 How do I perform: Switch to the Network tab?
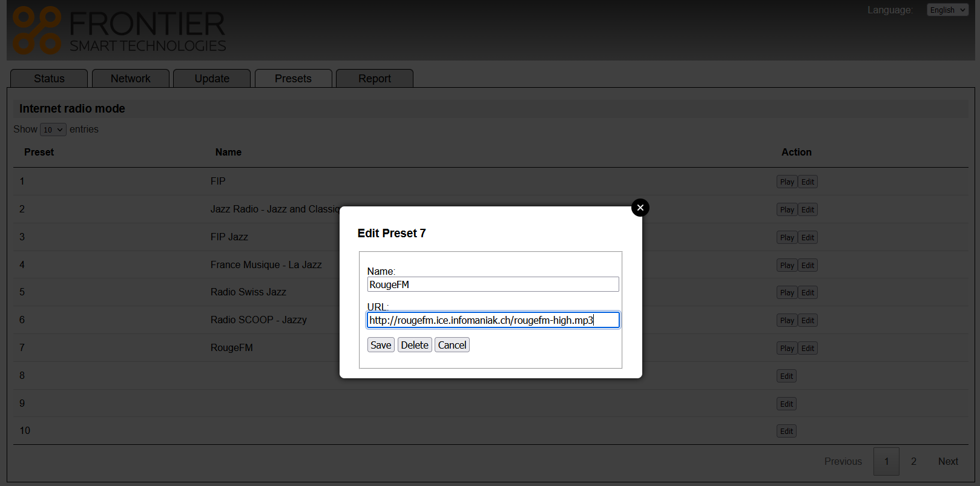click(x=131, y=79)
